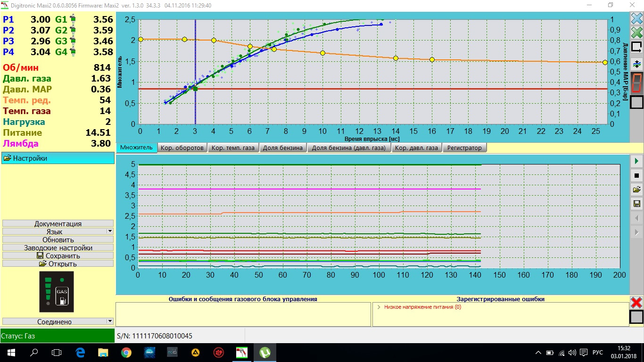Click the P1 petrol injection time

click(41, 19)
